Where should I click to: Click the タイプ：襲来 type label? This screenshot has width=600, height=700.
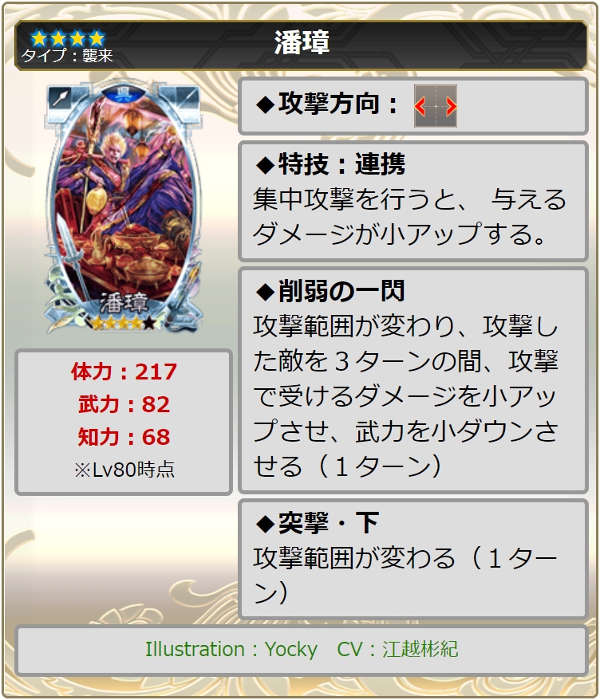tap(68, 56)
